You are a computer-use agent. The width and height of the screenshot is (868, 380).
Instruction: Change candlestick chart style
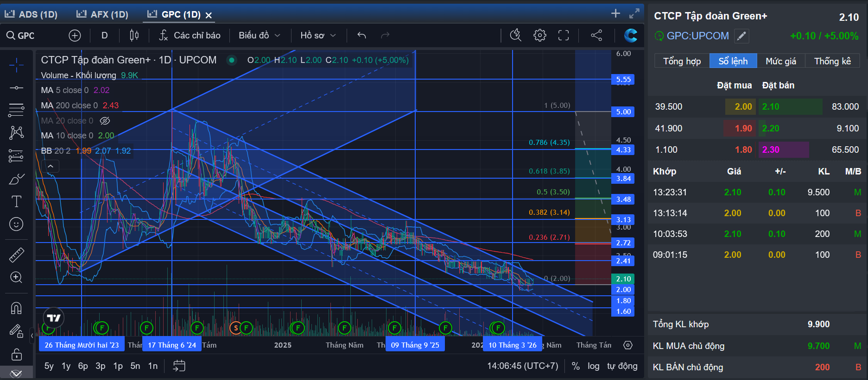pyautogui.click(x=134, y=36)
